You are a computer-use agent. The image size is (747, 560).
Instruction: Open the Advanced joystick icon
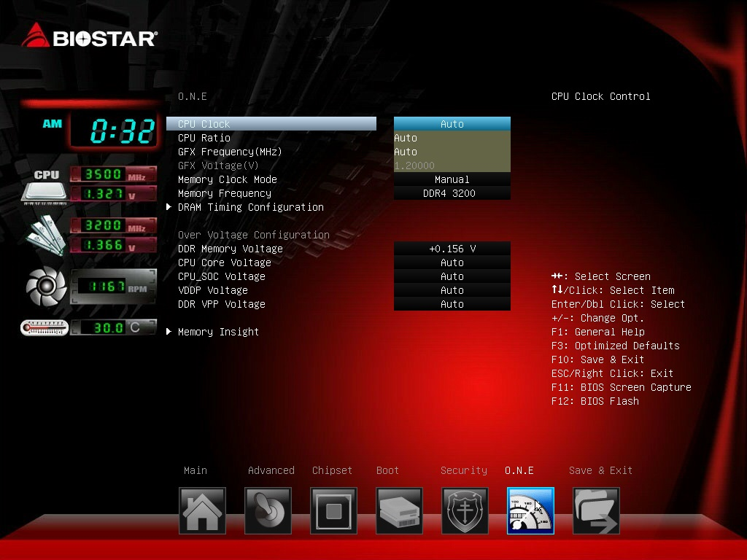(268, 510)
